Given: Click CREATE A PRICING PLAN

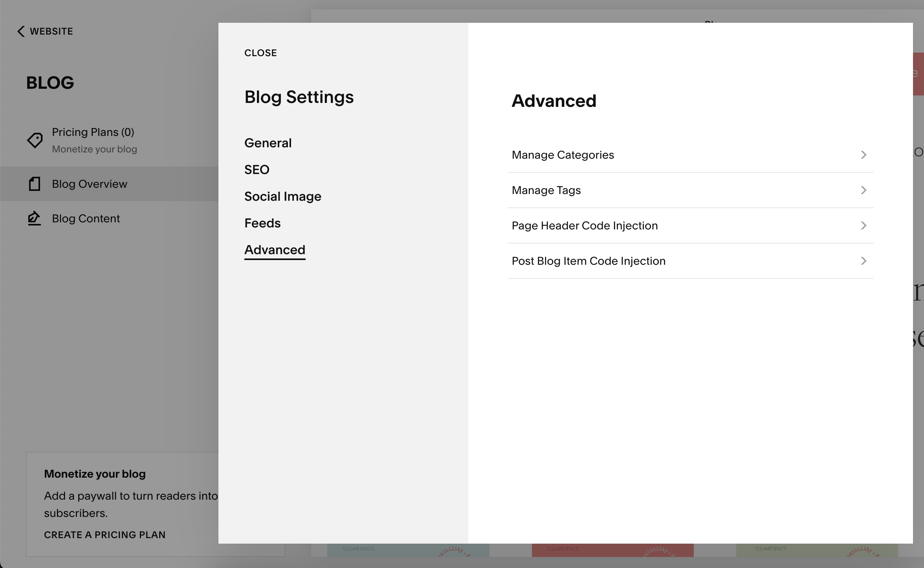Looking at the screenshot, I should tap(104, 535).
